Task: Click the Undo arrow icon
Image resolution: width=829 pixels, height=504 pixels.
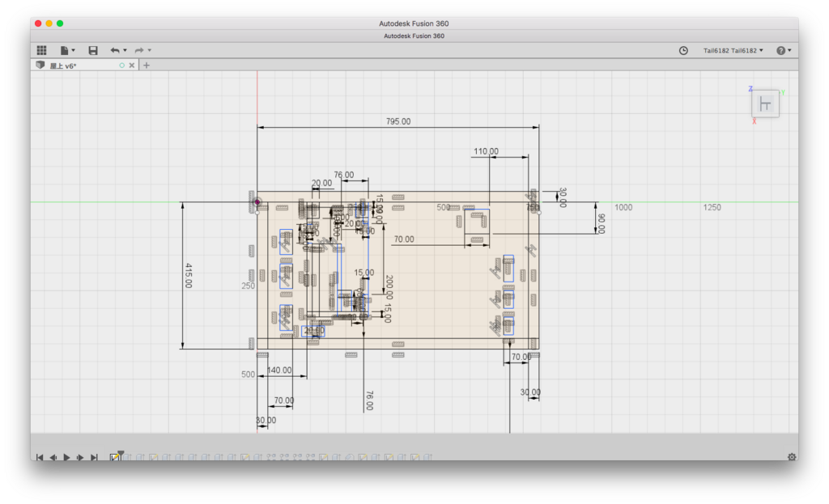Action: [115, 50]
